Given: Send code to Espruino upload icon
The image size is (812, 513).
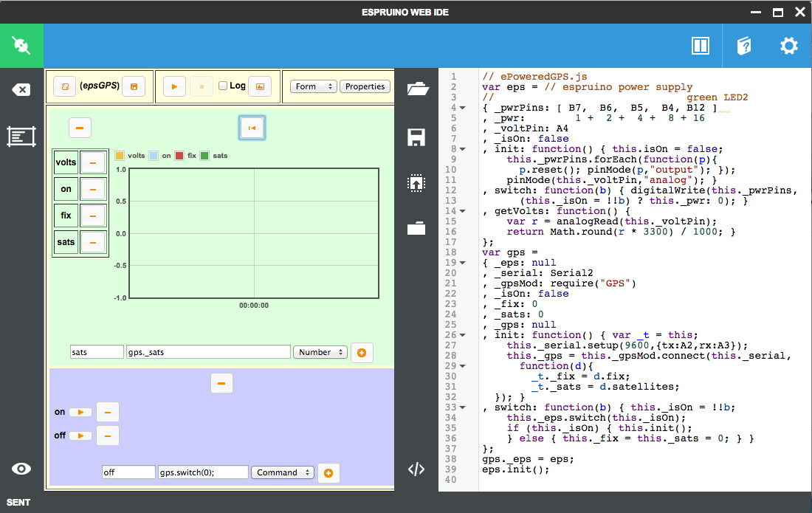Looking at the screenshot, I should (x=416, y=183).
